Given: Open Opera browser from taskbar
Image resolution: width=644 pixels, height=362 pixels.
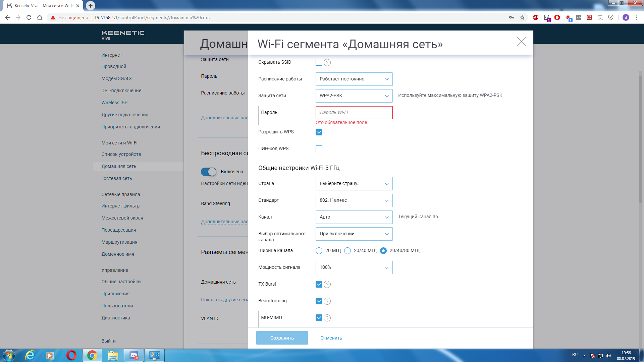Looking at the screenshot, I should coord(71,355).
